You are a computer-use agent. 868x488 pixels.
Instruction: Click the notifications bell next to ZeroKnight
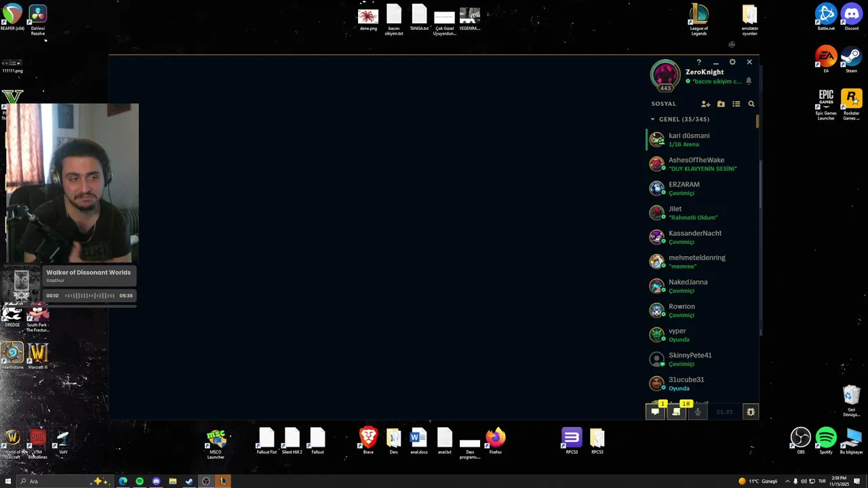tap(749, 81)
